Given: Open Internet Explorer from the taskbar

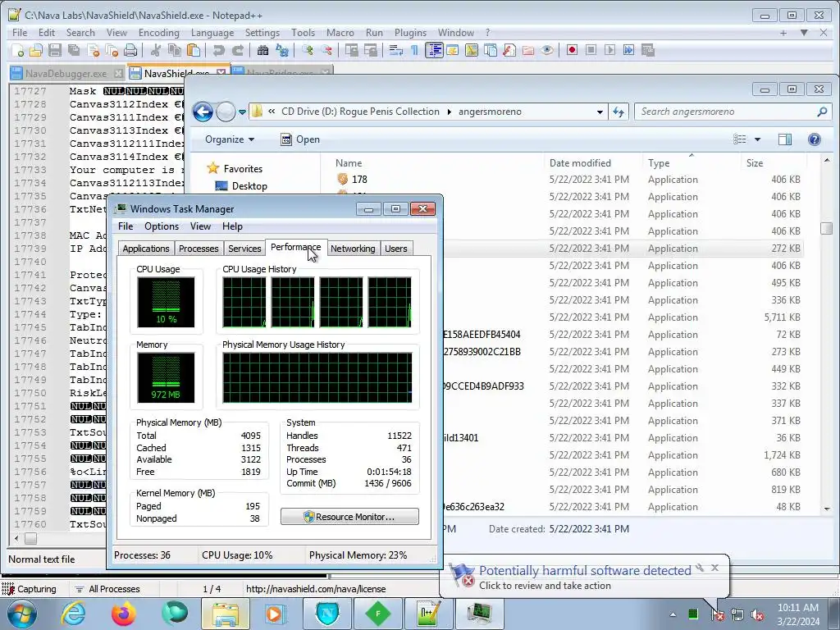Looking at the screenshot, I should (x=73, y=614).
